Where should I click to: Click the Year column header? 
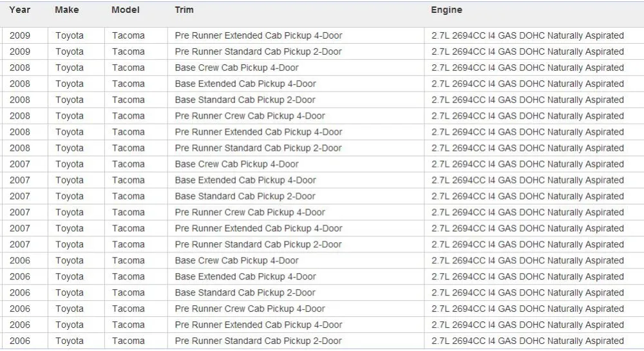pyautogui.click(x=20, y=10)
